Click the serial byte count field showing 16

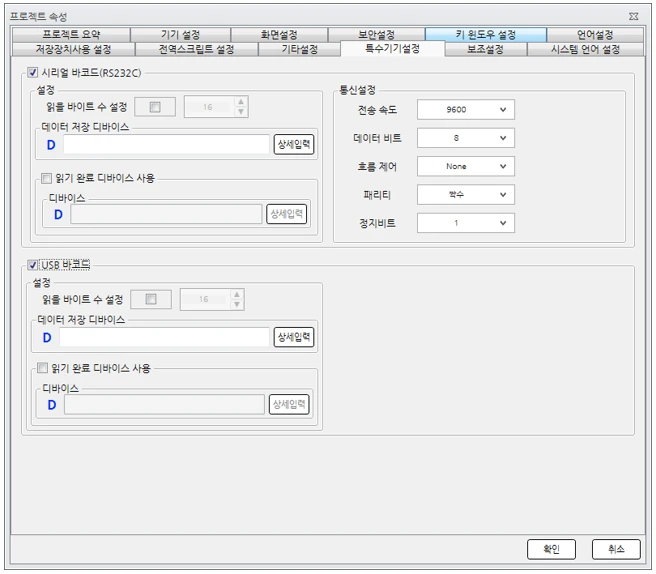[209, 107]
